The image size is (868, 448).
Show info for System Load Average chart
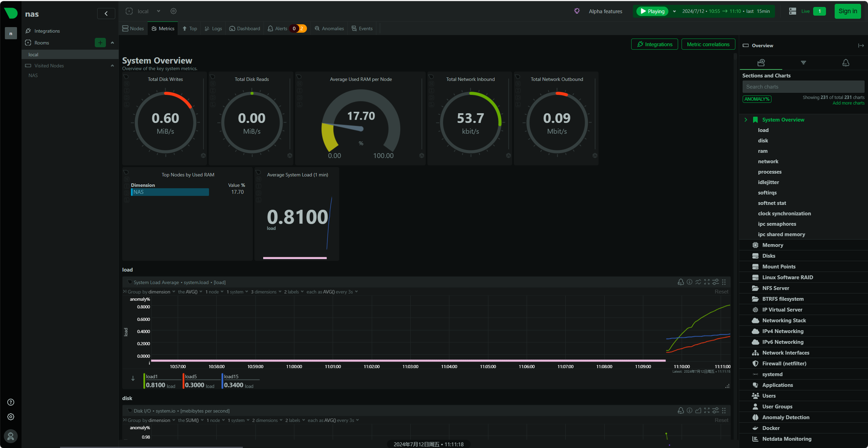(x=690, y=282)
